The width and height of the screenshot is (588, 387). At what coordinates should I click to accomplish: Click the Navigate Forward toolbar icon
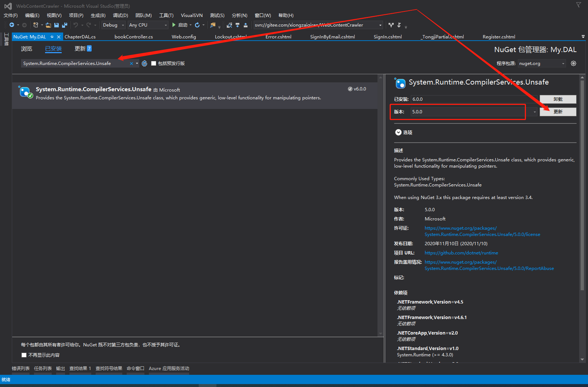coord(24,25)
